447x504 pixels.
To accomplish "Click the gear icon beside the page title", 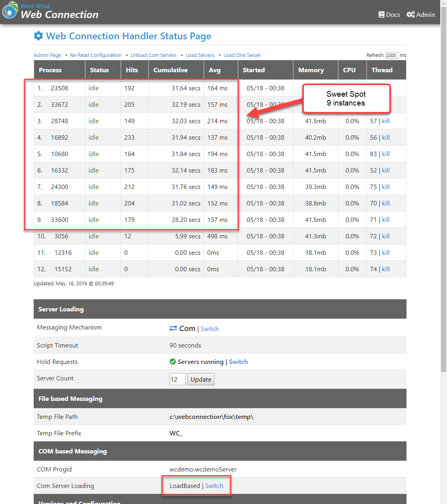I will point(38,36).
